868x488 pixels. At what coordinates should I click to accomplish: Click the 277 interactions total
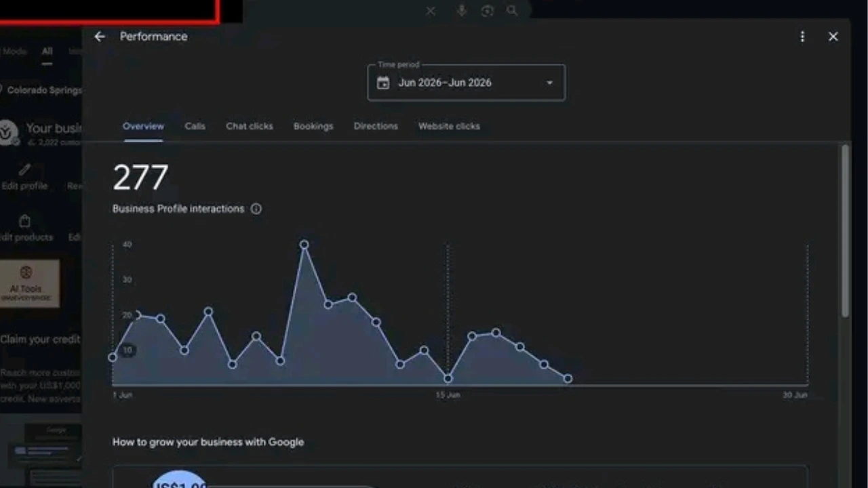(140, 178)
